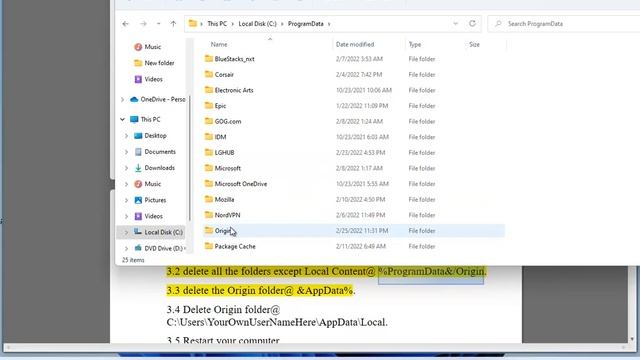Select the LGHUB folder icon
This screenshot has width=640, height=360.
pos(209,152)
